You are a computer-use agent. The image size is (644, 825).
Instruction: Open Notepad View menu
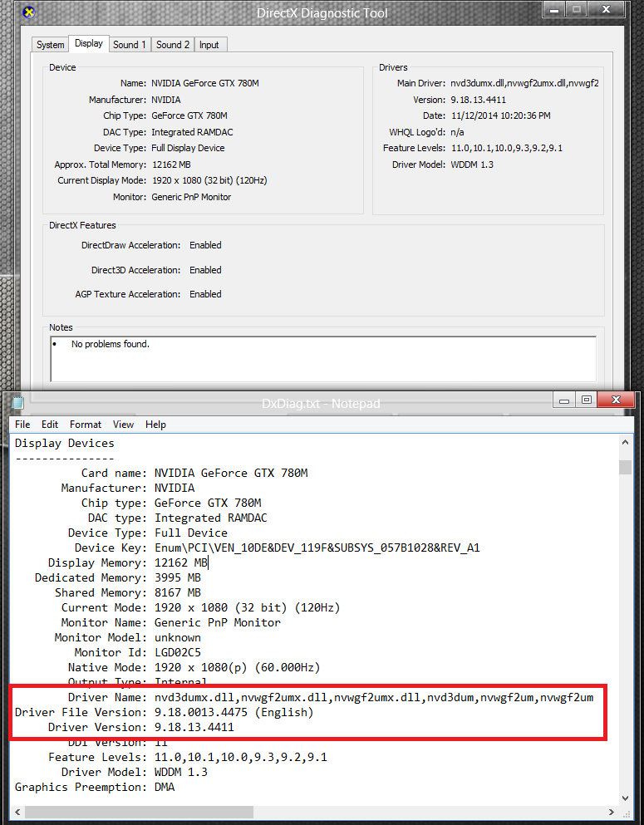point(123,425)
